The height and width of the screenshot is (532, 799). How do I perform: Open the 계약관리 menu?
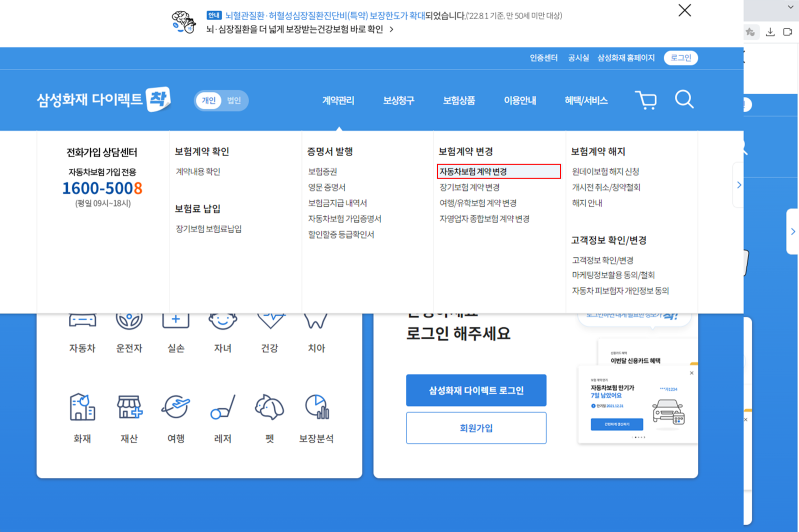338,100
